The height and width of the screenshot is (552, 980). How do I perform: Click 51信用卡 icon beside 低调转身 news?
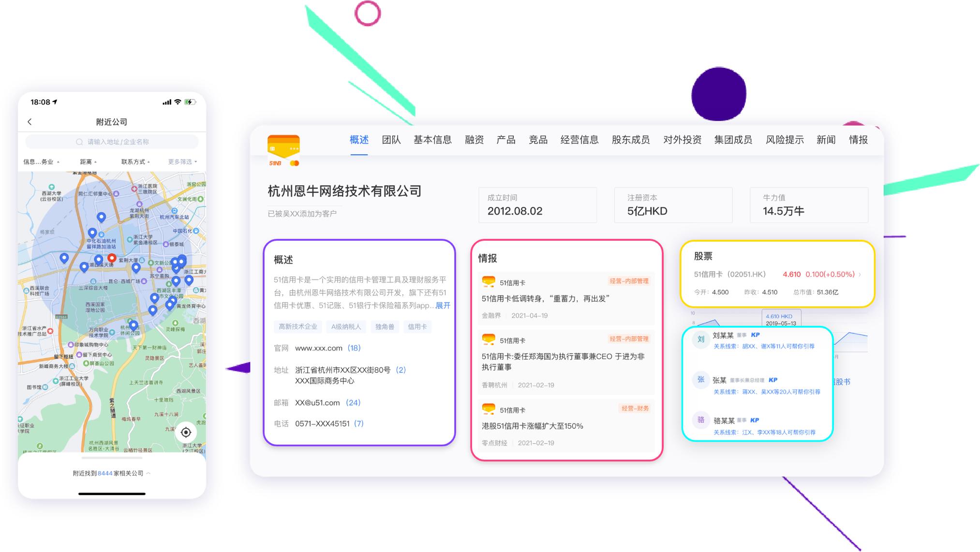[489, 282]
